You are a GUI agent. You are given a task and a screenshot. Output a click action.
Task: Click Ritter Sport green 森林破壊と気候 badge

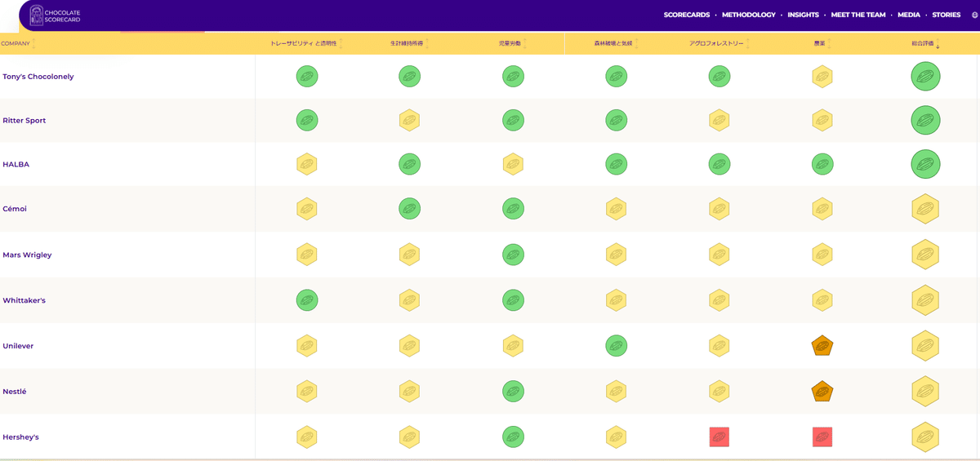tap(617, 121)
